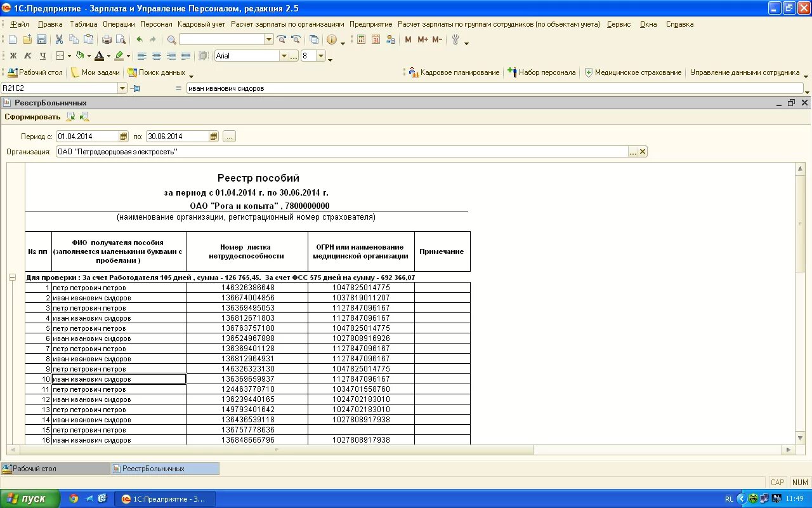Toggle Italic (К) formatting
Viewport: 812px width, 508px height.
(27, 56)
